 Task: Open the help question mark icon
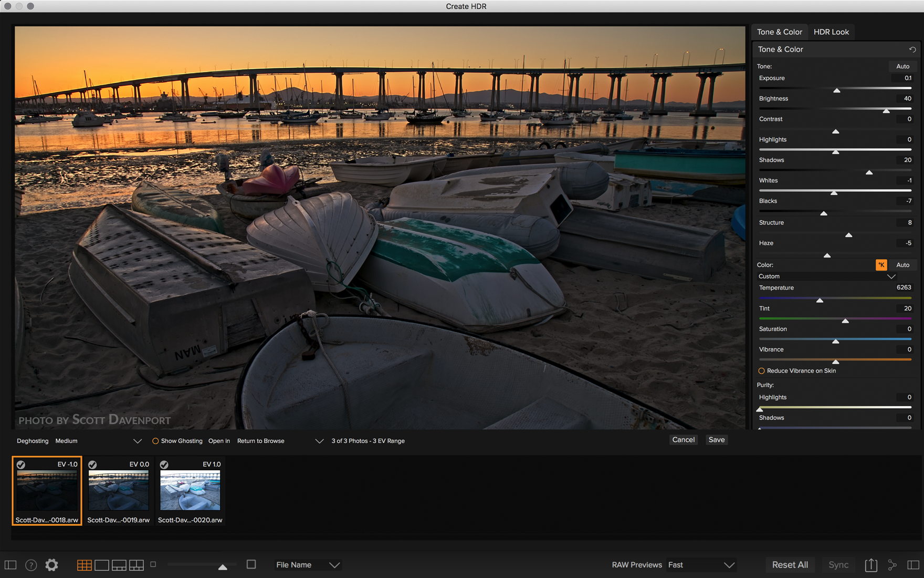point(31,565)
